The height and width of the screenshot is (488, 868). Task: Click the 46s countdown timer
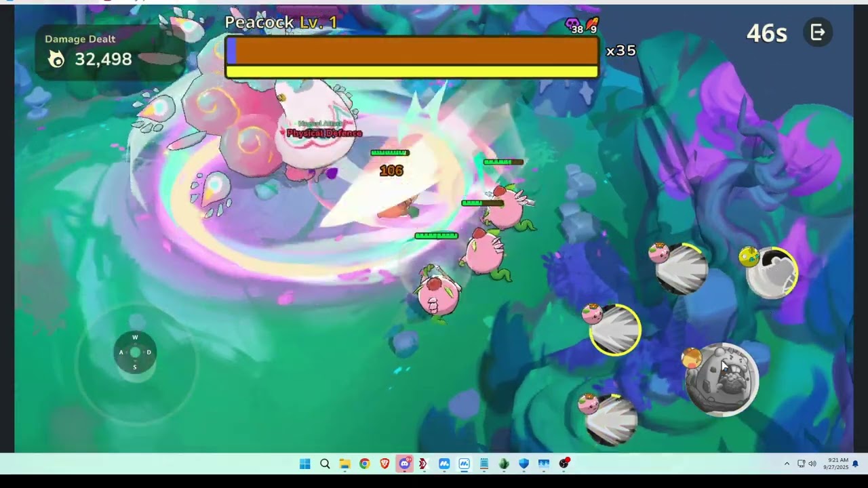click(x=766, y=33)
